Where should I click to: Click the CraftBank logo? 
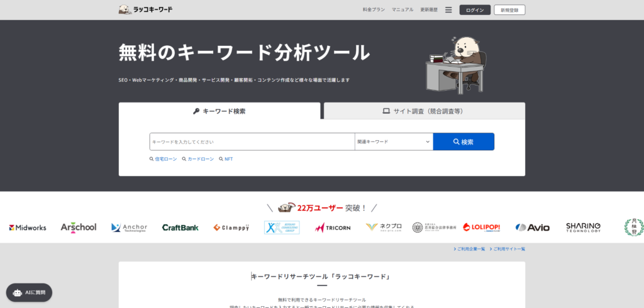point(180,228)
